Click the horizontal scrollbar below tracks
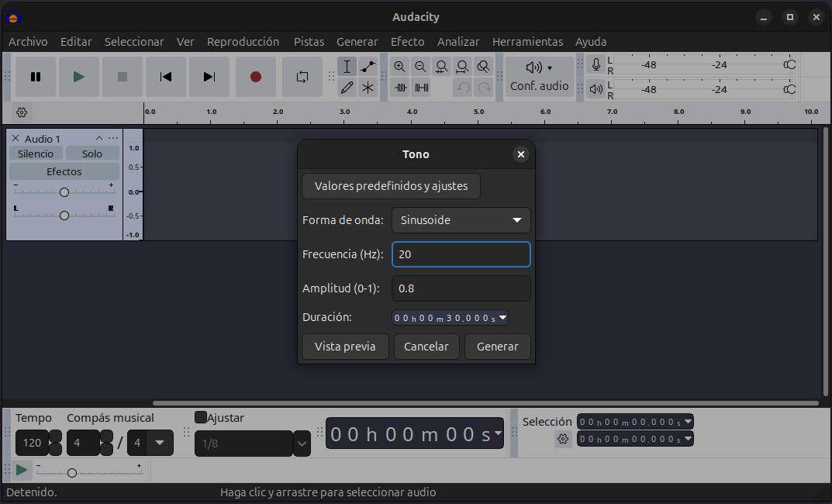Screen dimensions: 832x504 tap(485, 403)
